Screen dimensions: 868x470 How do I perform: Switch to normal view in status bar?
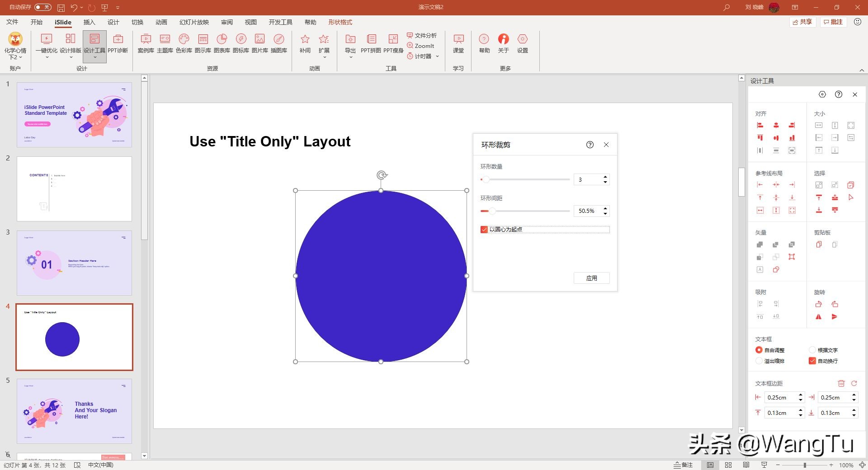pyautogui.click(x=710, y=465)
